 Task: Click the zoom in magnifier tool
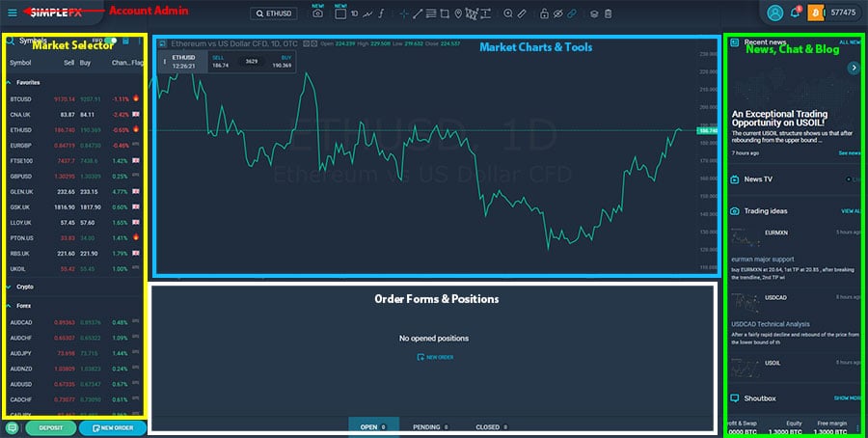tap(508, 14)
